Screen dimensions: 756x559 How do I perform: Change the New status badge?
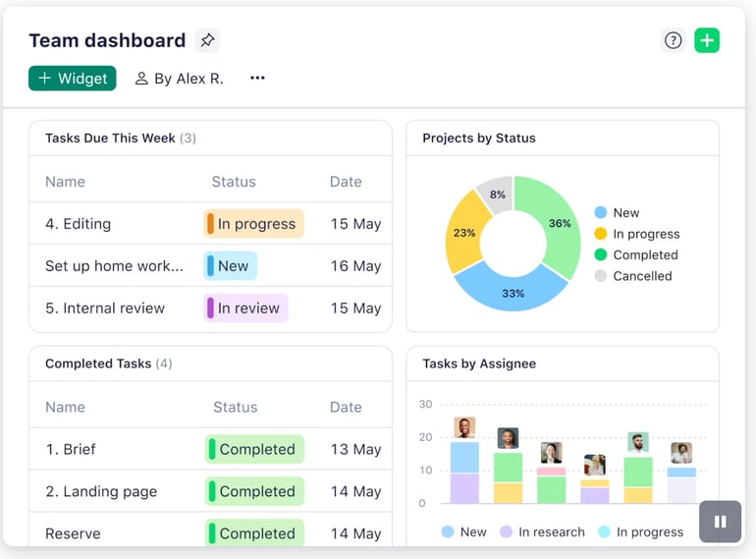[231, 266]
